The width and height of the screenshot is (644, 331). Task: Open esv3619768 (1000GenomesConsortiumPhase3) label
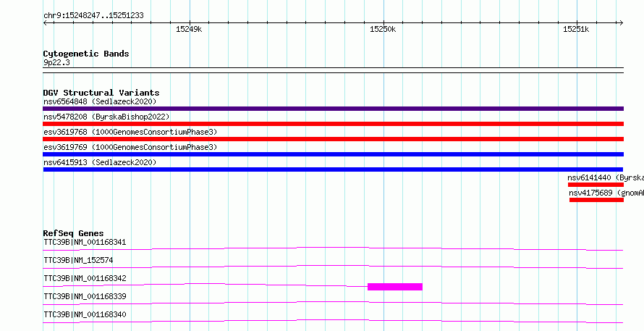[130, 132]
